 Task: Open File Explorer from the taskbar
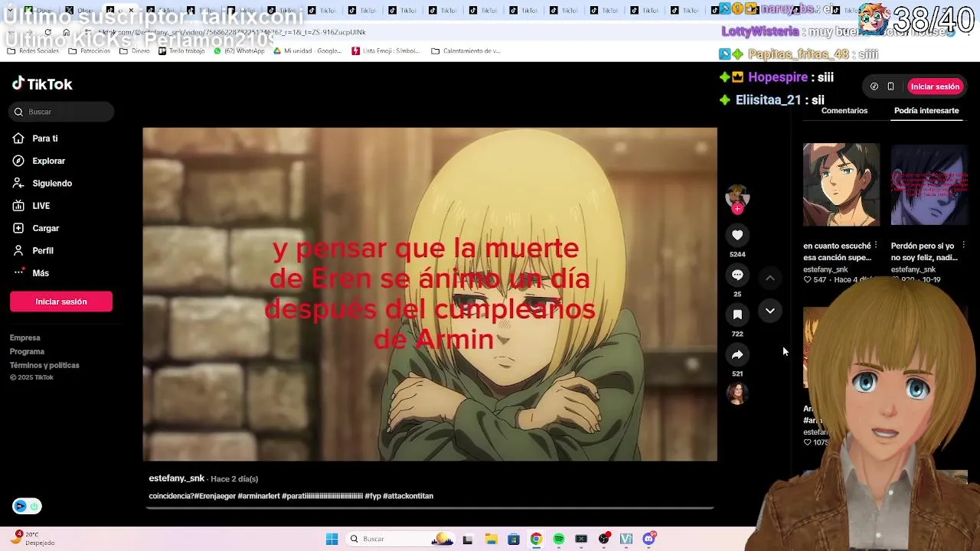pyautogui.click(x=491, y=539)
